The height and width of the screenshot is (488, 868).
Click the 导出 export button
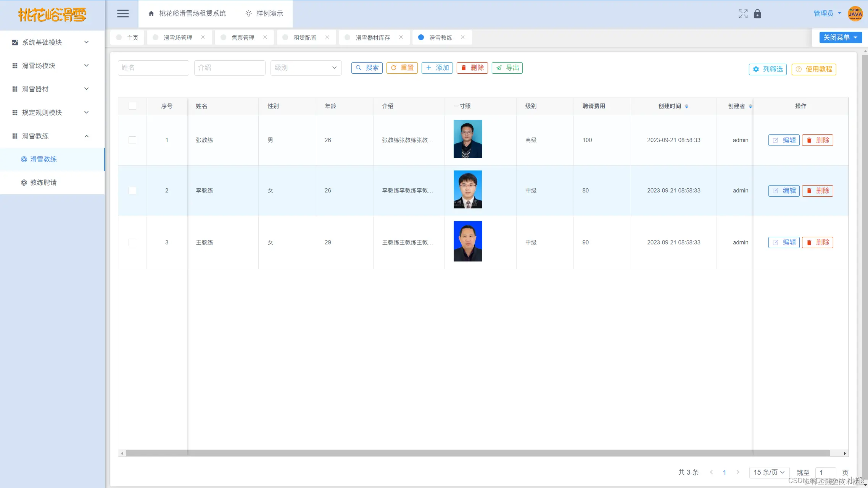click(507, 68)
